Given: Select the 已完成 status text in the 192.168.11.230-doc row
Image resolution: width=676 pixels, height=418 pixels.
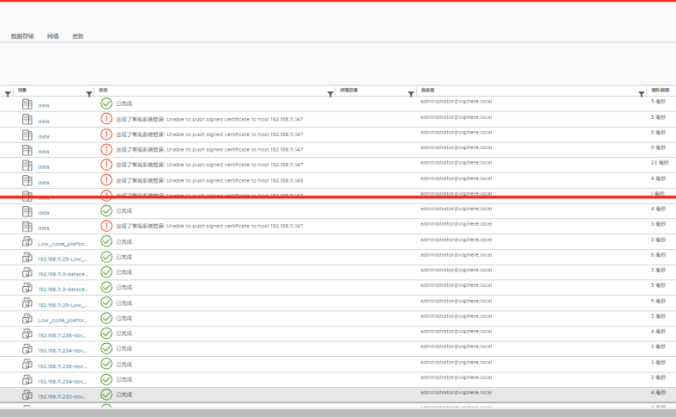Looking at the screenshot, I should [x=124, y=395].
